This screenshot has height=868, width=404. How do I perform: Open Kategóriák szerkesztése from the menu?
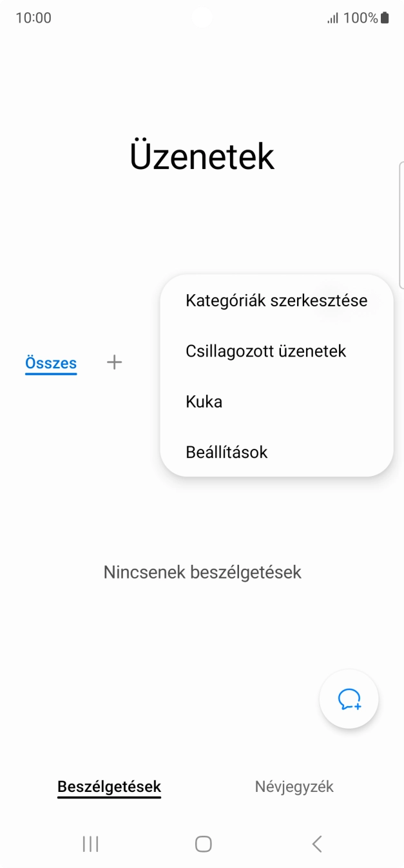(276, 299)
